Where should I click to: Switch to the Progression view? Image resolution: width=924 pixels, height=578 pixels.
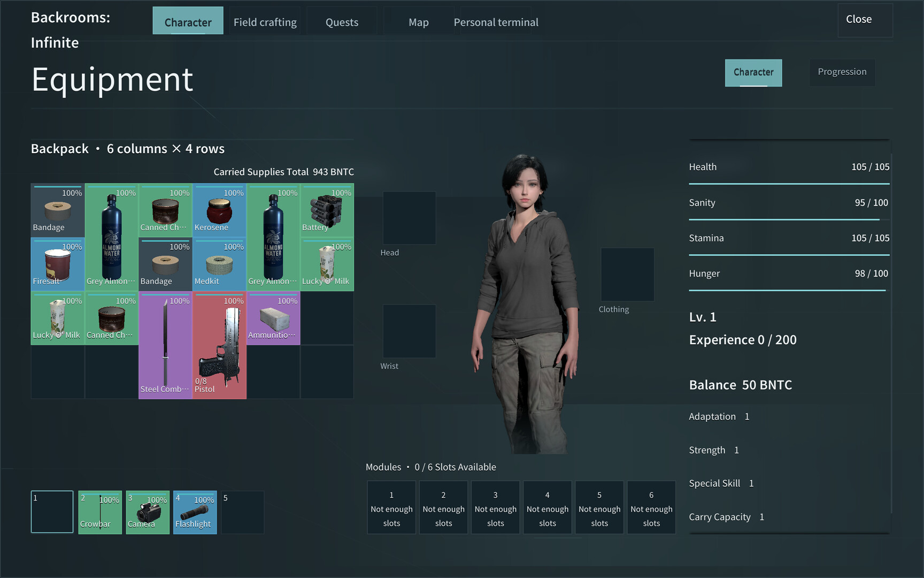[x=842, y=72]
